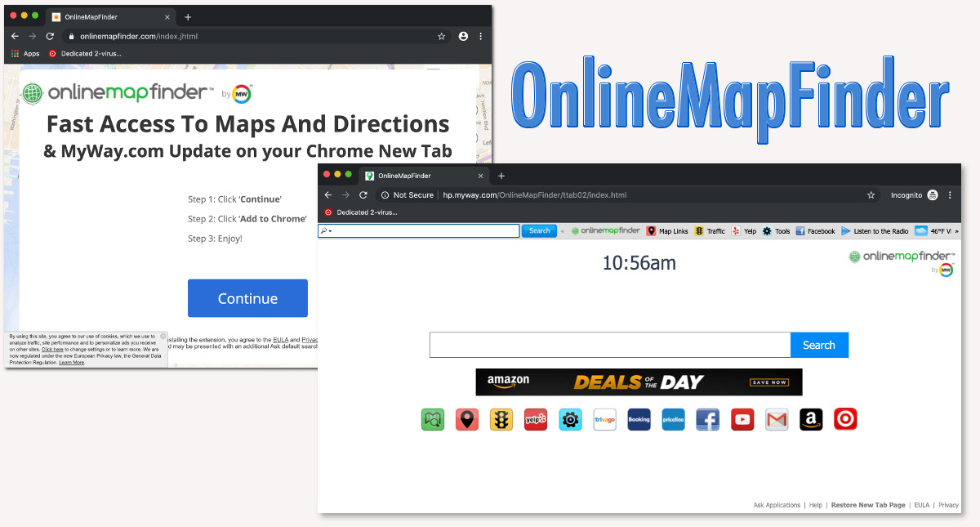Expand the overflow chevron on the toolbar
The image size is (980, 527).
(959, 231)
